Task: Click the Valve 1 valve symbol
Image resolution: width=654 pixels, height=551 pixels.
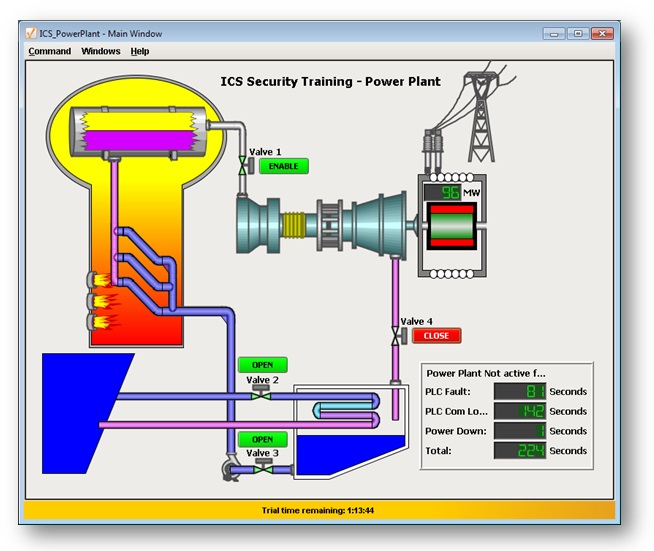Action: tap(243, 167)
